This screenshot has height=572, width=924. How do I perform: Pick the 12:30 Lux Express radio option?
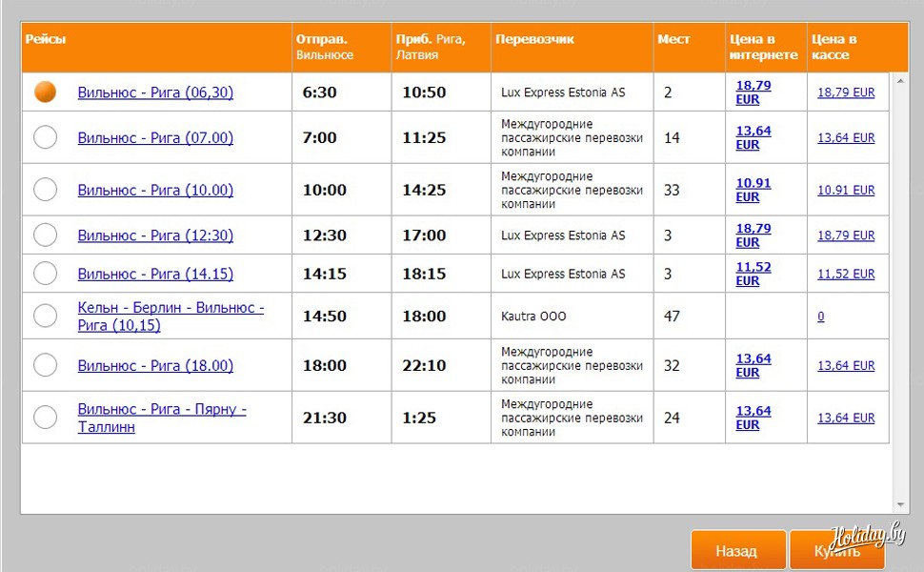45,235
